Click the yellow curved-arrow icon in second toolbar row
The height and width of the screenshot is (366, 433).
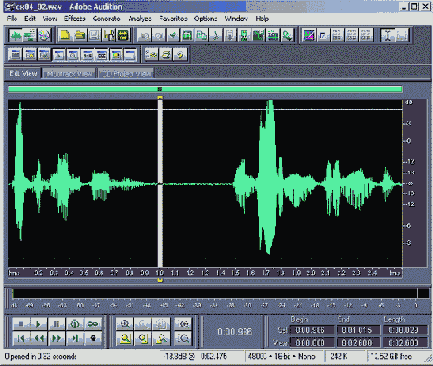pos(180,55)
